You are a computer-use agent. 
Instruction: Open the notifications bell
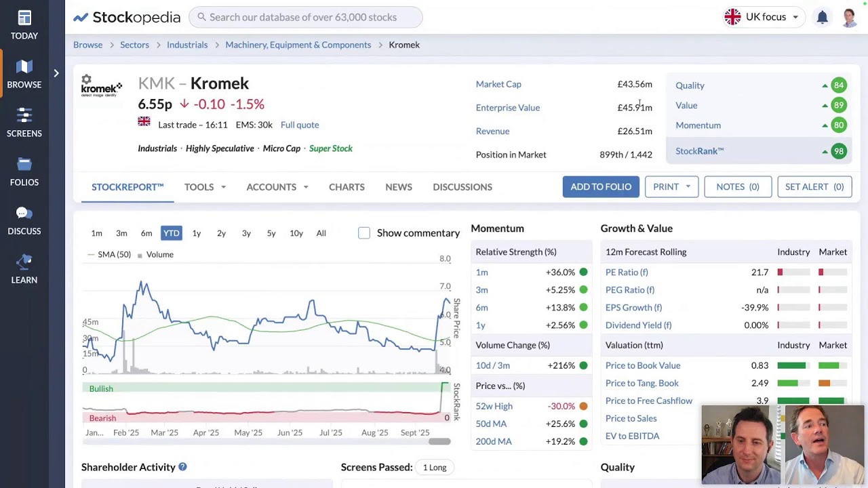click(x=822, y=17)
